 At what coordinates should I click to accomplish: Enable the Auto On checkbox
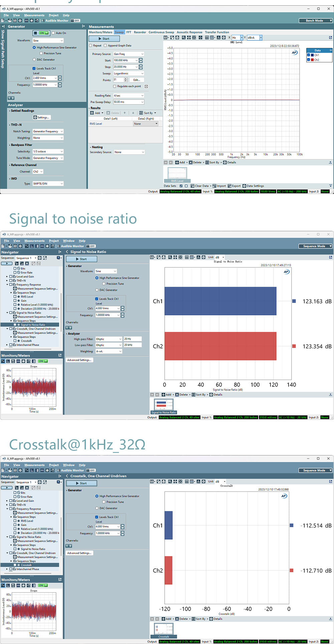[x=53, y=33]
